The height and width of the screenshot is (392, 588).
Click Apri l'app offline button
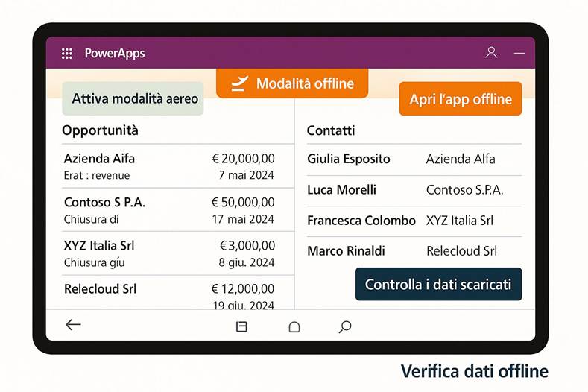tap(461, 99)
